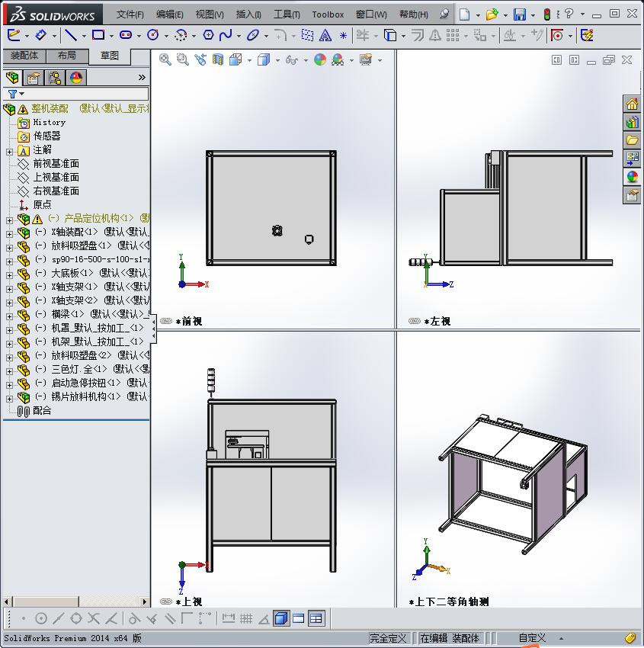Select the Circle sketch tool
Image resolution: width=644 pixels, height=648 pixels.
(x=153, y=35)
